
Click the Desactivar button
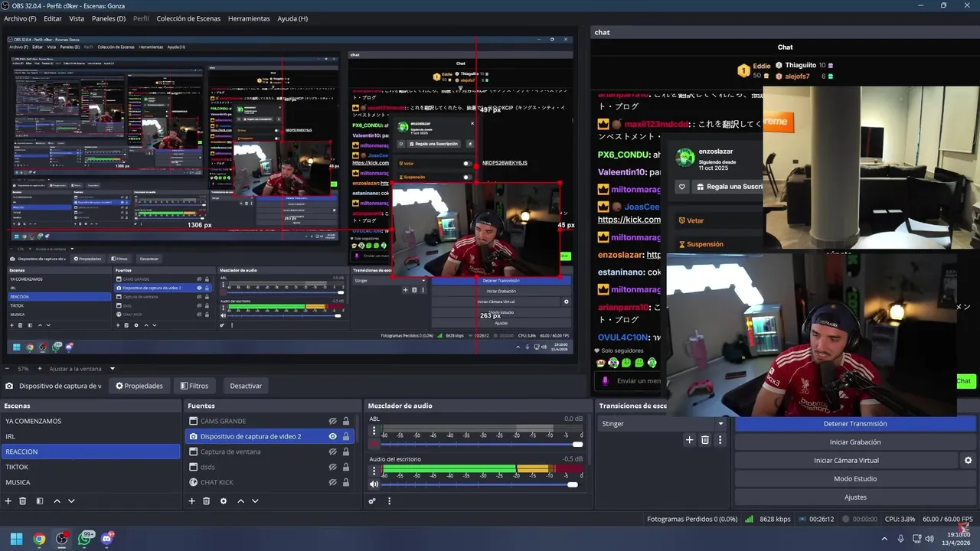click(246, 386)
